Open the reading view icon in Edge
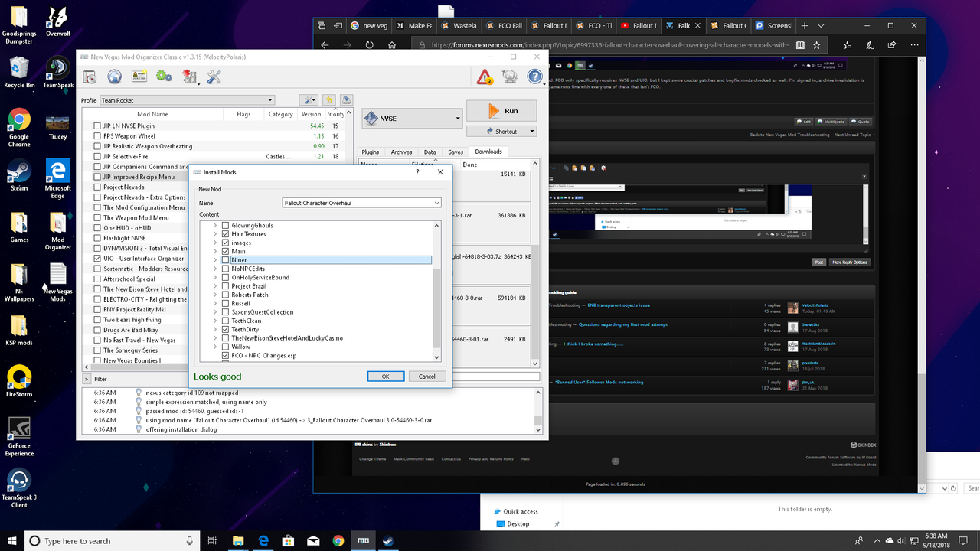Screen dimensions: 980x551 point(800,45)
